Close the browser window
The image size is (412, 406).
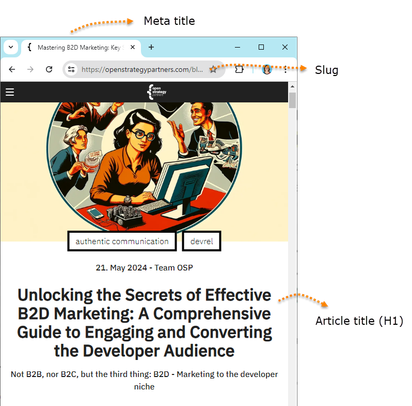coord(285,47)
